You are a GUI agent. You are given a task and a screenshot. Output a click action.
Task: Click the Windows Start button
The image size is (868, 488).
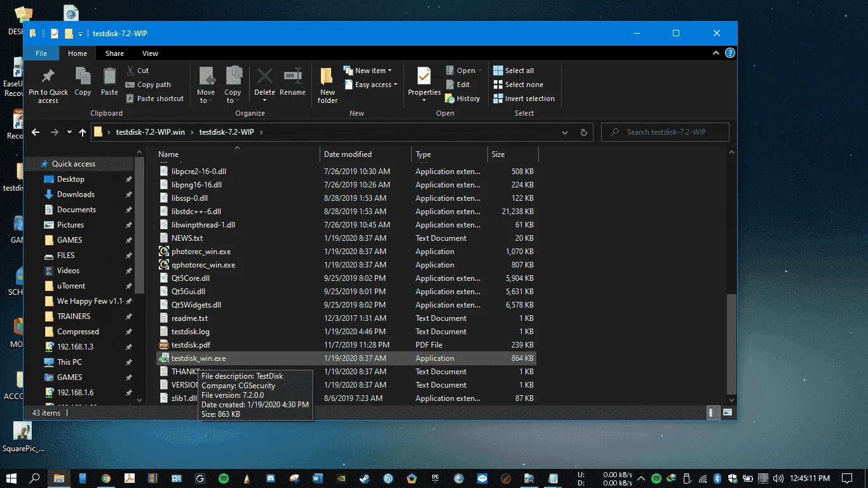coord(11,478)
